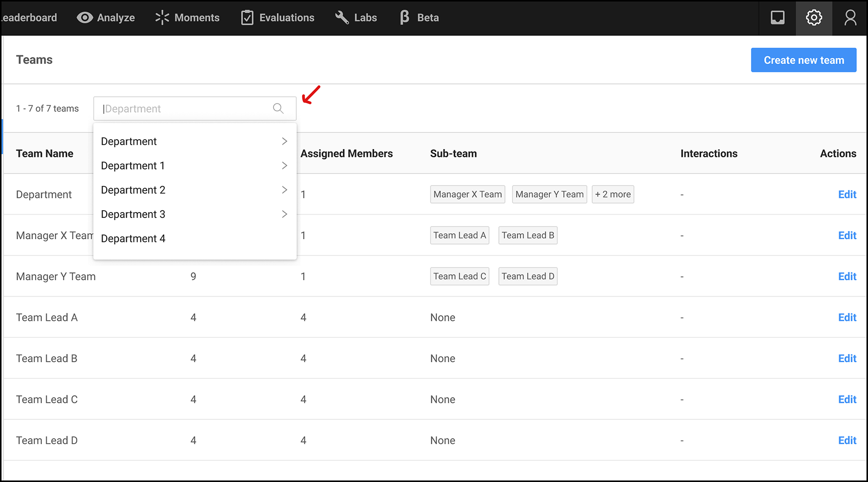
Task: Click the Manager X Team sub-team tag
Action: tap(467, 194)
